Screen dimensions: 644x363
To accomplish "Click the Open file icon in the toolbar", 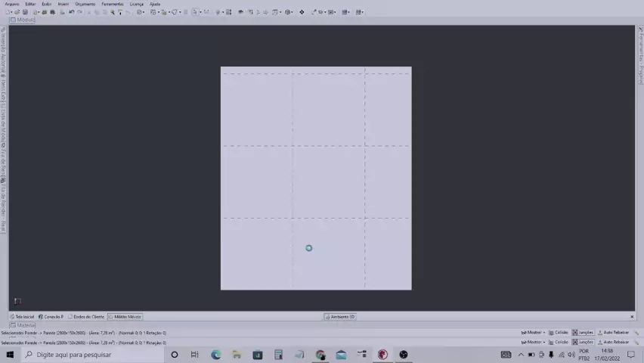I will click(17, 12).
